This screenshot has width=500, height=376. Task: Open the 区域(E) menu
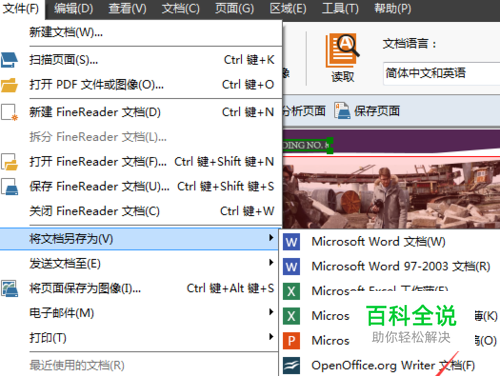pos(288,9)
